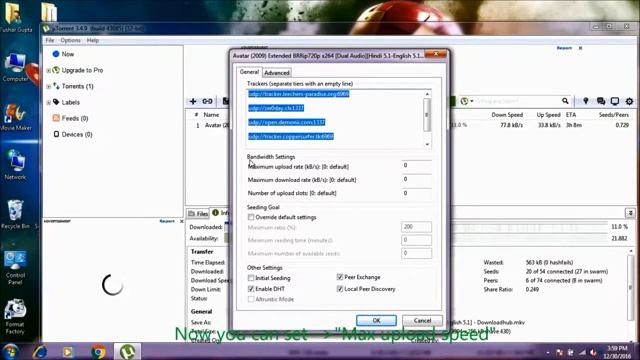640x360 pixels.
Task: Click the trackers list scrollbar thumb
Action: [427, 115]
